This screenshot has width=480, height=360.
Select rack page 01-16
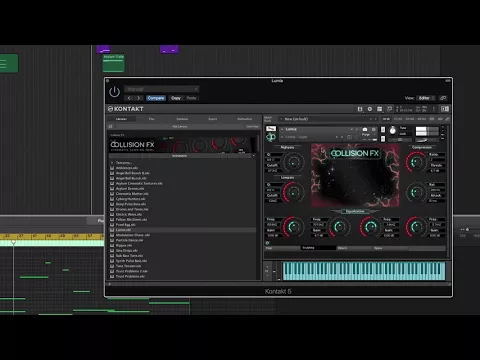(386, 119)
